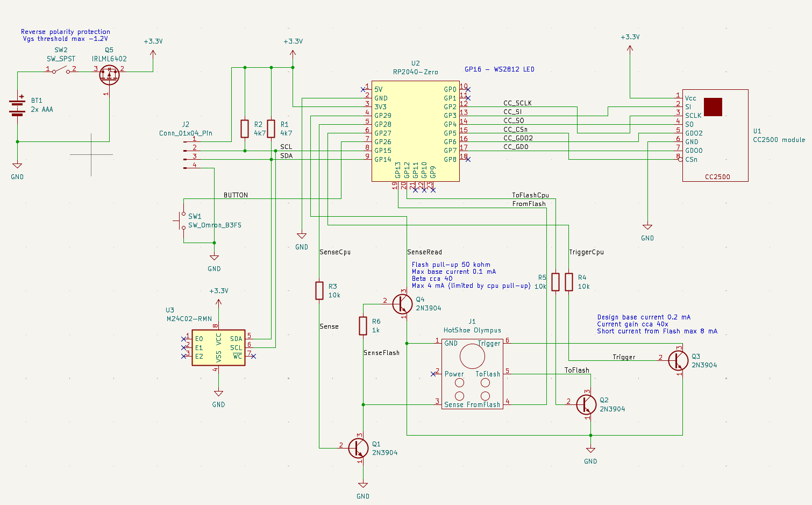Click the Q2 2N3904 transistor symbol

pyautogui.click(x=586, y=404)
